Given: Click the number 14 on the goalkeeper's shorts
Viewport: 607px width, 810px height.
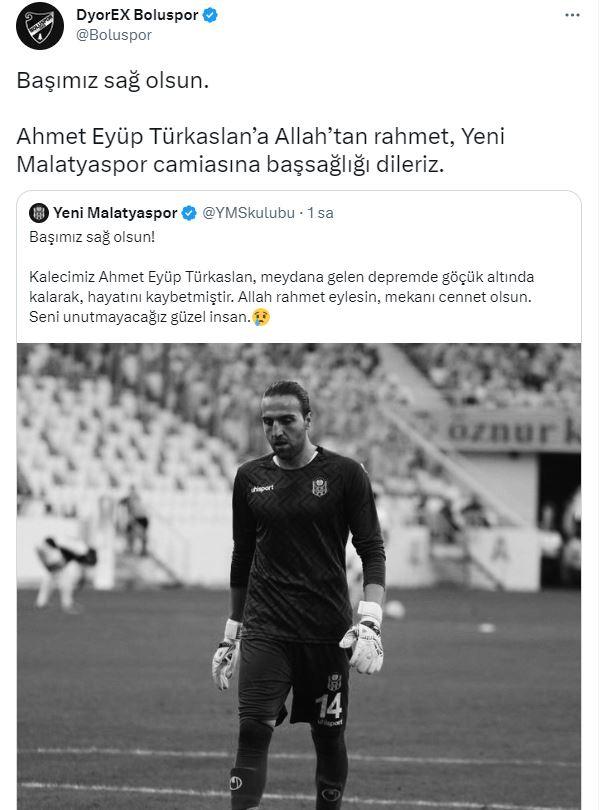Looking at the screenshot, I should pos(329,706).
